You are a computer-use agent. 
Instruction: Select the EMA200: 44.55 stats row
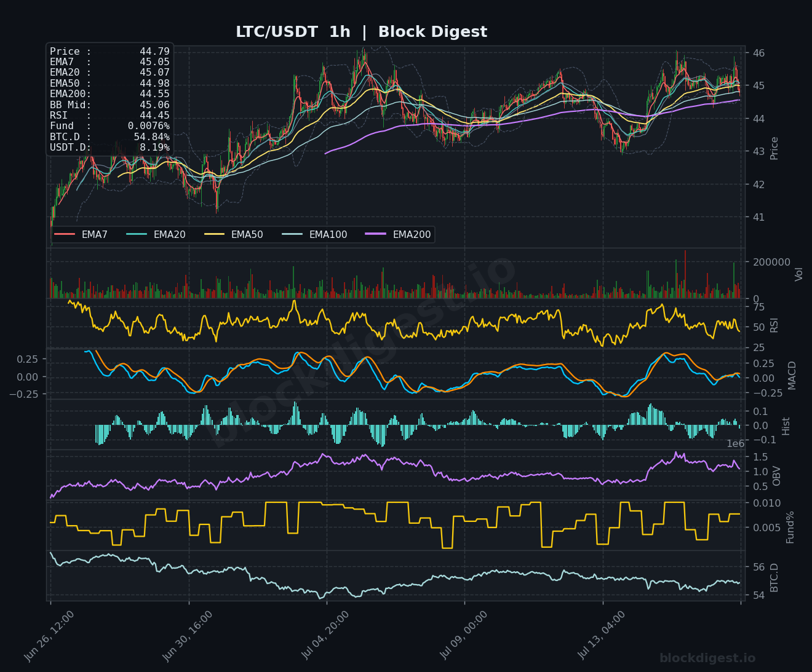pyautogui.click(x=109, y=94)
